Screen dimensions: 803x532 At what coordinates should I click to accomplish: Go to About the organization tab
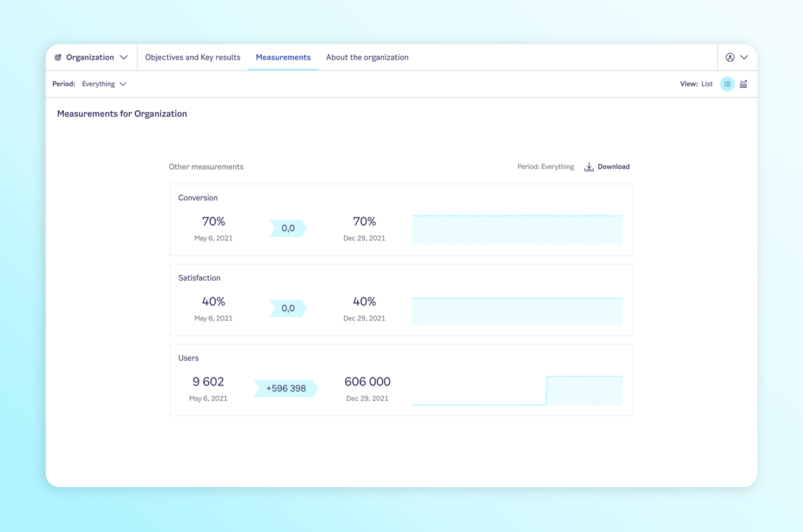pyautogui.click(x=367, y=58)
